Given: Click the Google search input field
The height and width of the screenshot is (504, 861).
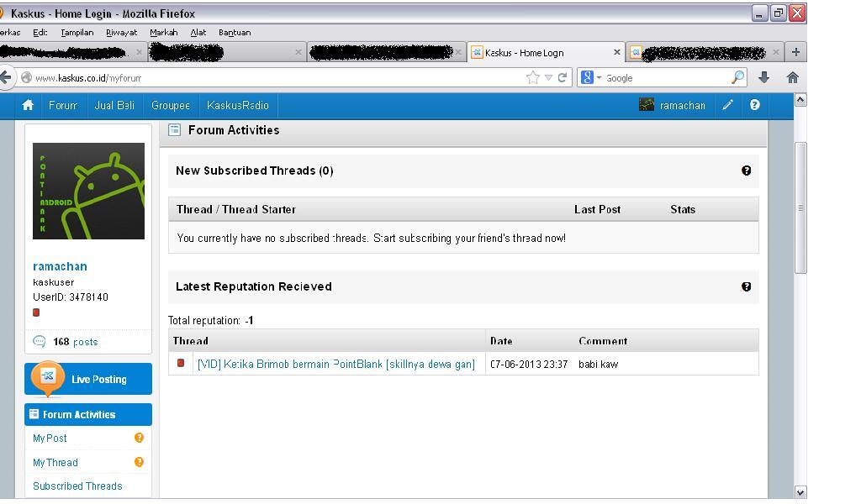Looking at the screenshot, I should 667,78.
